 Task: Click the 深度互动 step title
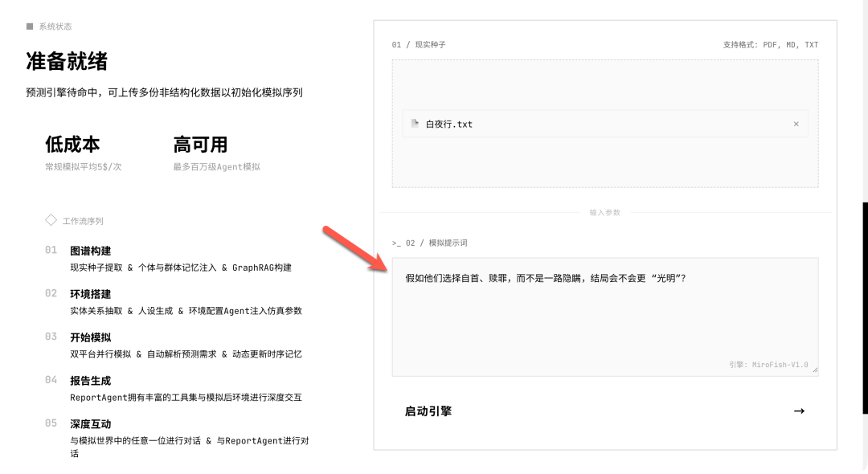click(x=90, y=424)
